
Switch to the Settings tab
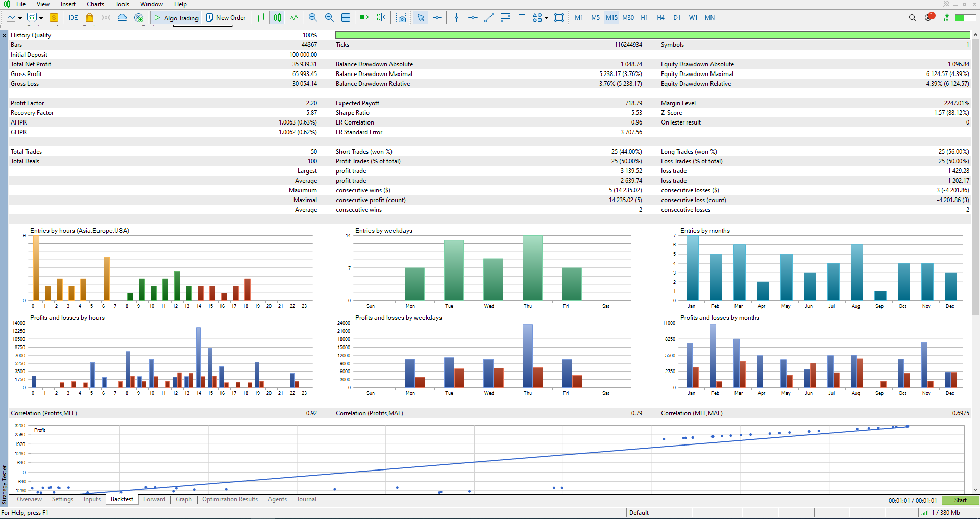pos(63,500)
